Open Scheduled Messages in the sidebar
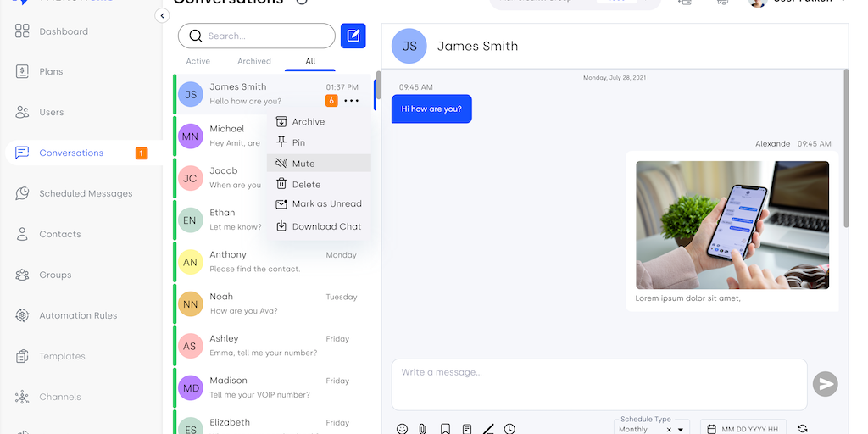 pyautogui.click(x=86, y=193)
